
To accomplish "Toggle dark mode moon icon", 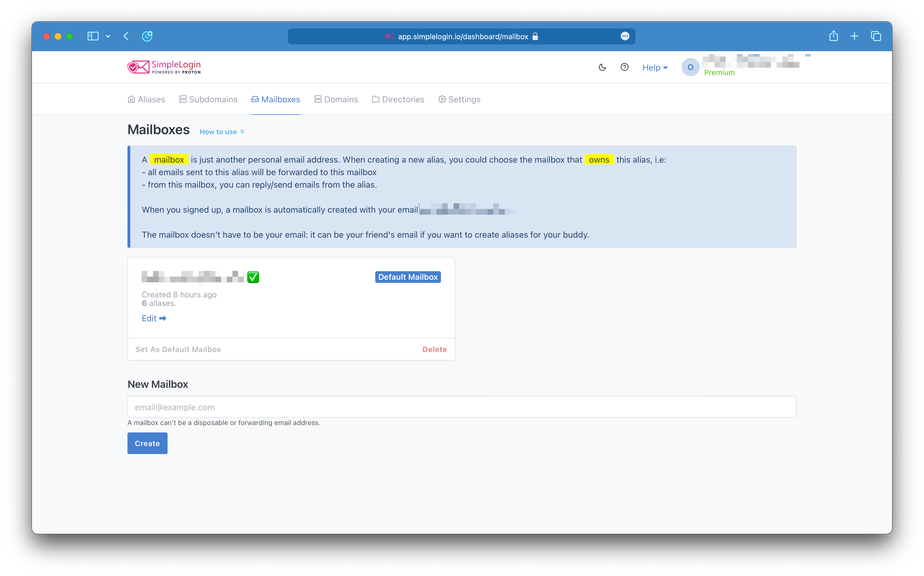I will click(x=602, y=67).
